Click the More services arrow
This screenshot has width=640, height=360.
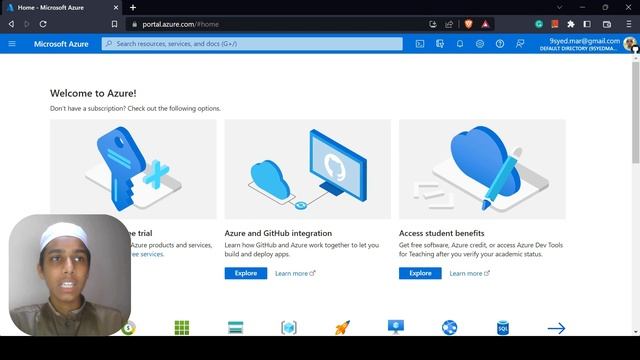556,328
